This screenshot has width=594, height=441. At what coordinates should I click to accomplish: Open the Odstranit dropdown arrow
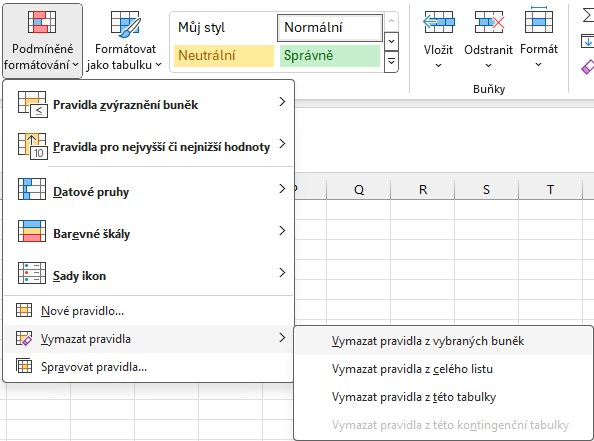(489, 65)
